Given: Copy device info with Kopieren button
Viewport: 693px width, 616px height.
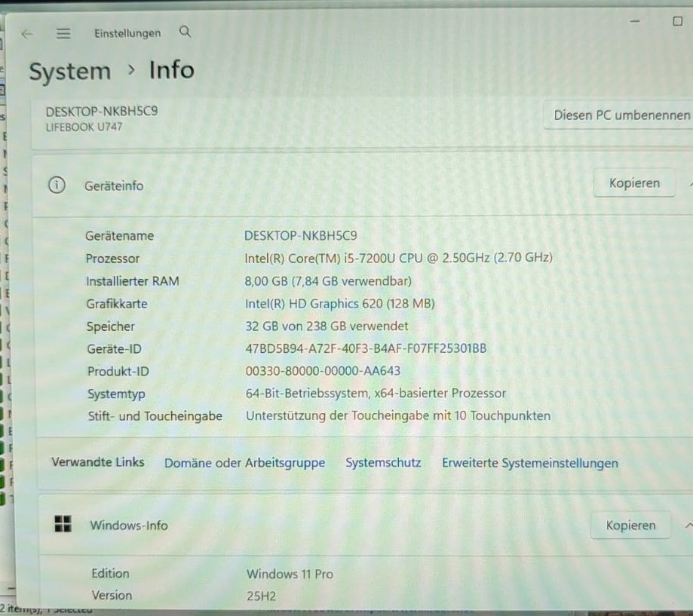Looking at the screenshot, I should (x=634, y=183).
